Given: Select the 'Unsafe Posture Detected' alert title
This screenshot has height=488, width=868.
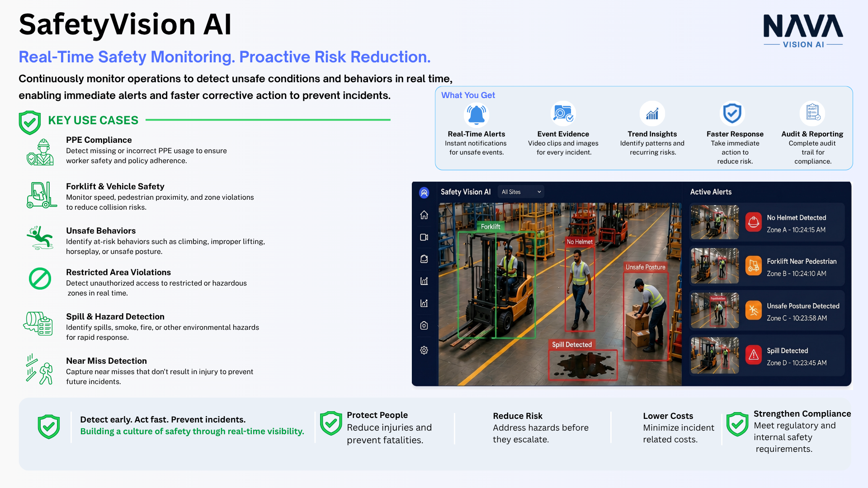Looking at the screenshot, I should click(x=803, y=306).
